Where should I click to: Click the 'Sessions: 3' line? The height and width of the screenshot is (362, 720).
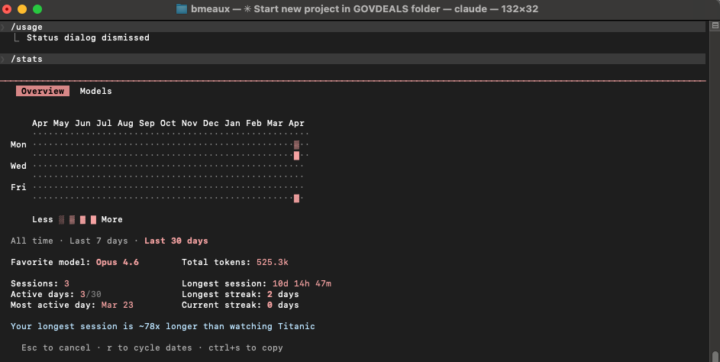point(40,283)
